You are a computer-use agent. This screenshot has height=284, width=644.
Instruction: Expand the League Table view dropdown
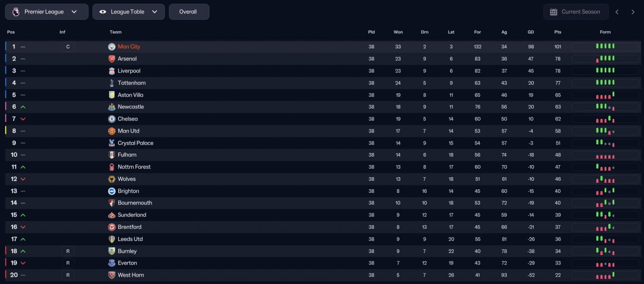(x=129, y=12)
